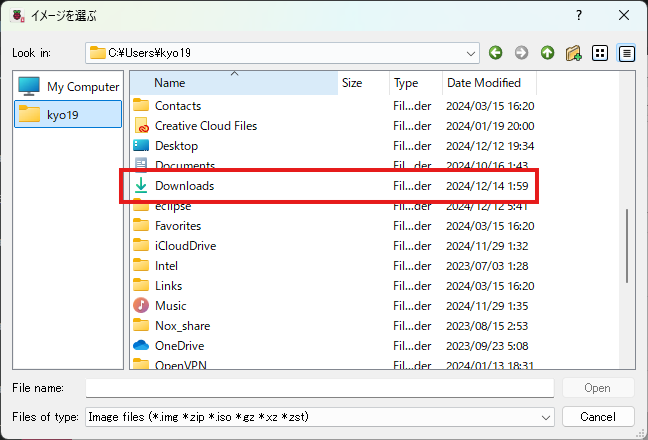Image resolution: width=648 pixels, height=440 pixels.
Task: Click the Favorites folder icon
Action: (141, 225)
